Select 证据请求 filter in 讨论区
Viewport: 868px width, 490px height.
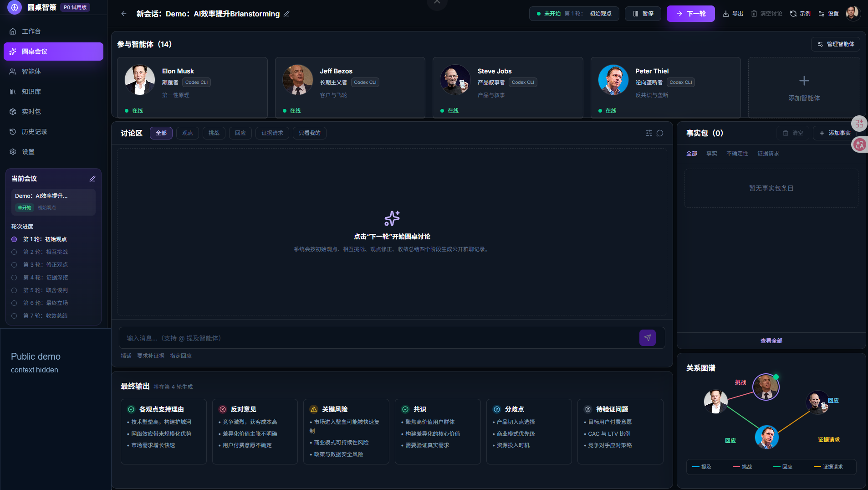[272, 133]
